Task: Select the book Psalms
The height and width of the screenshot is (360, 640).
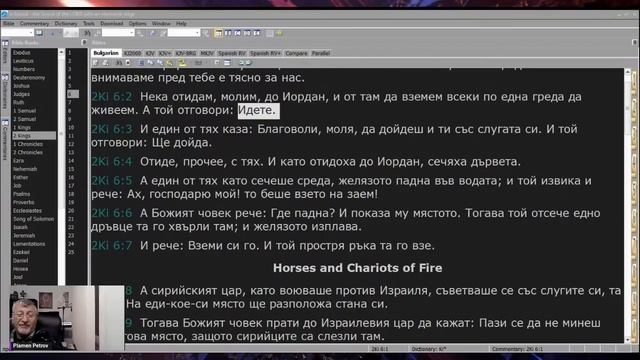Action: coord(22,194)
